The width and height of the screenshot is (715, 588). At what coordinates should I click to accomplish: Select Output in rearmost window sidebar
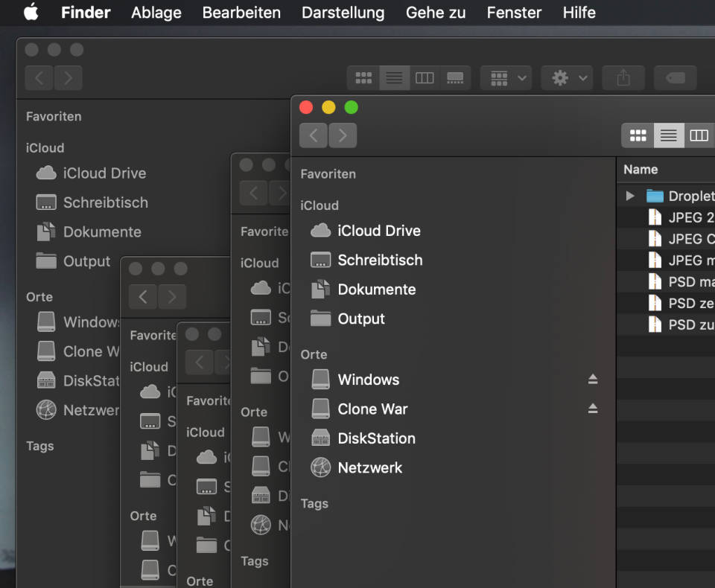click(x=73, y=261)
